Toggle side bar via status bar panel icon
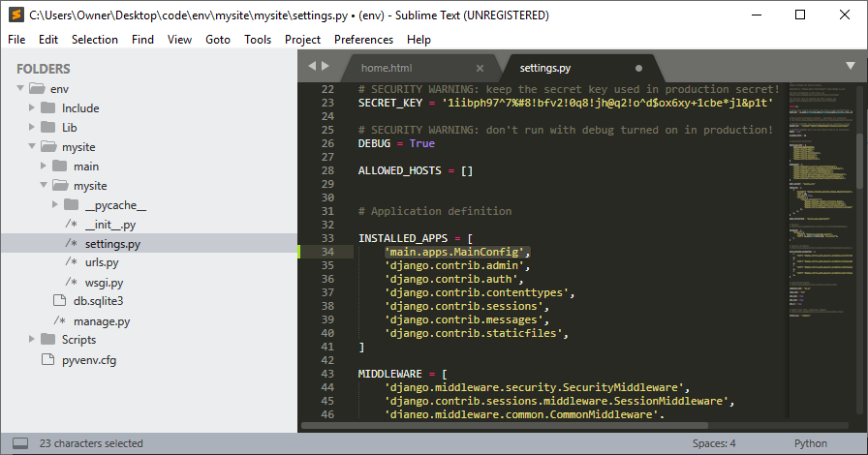This screenshot has height=455, width=868. [20, 443]
